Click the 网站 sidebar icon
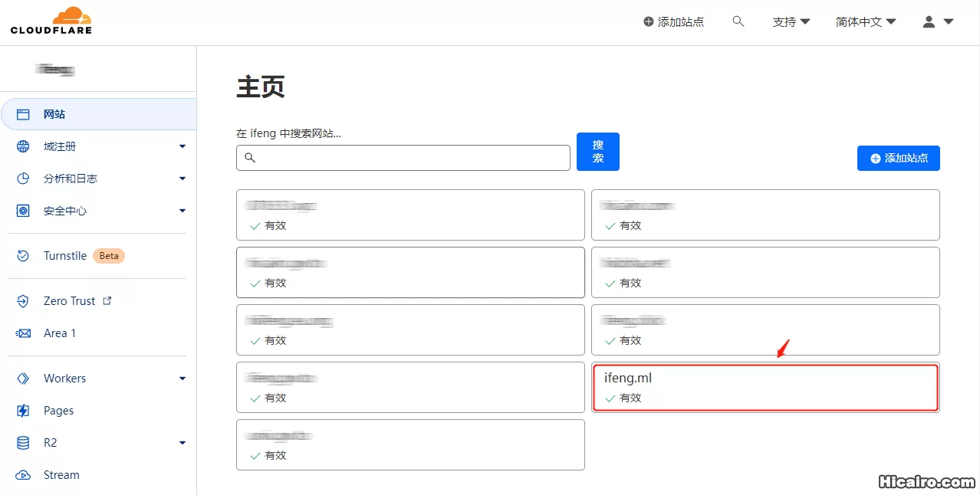The image size is (980, 495). (23, 114)
